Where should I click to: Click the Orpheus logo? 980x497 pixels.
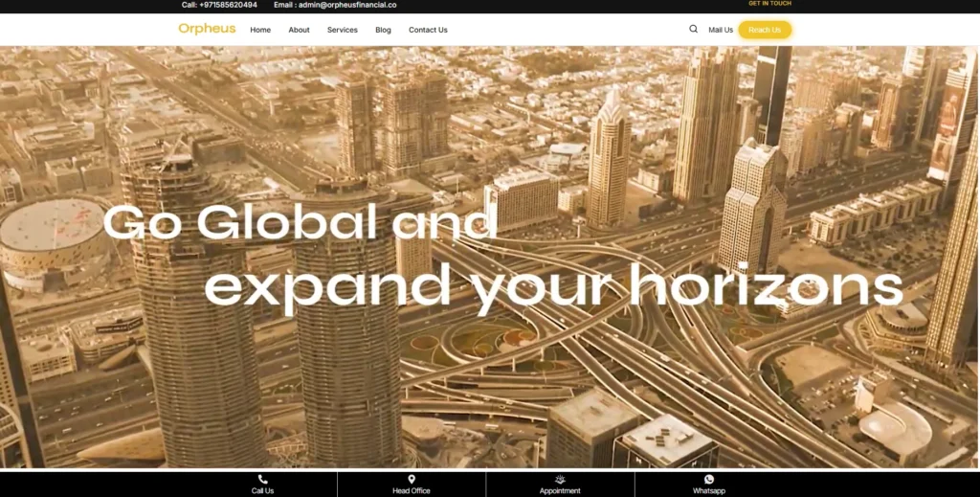coord(207,29)
